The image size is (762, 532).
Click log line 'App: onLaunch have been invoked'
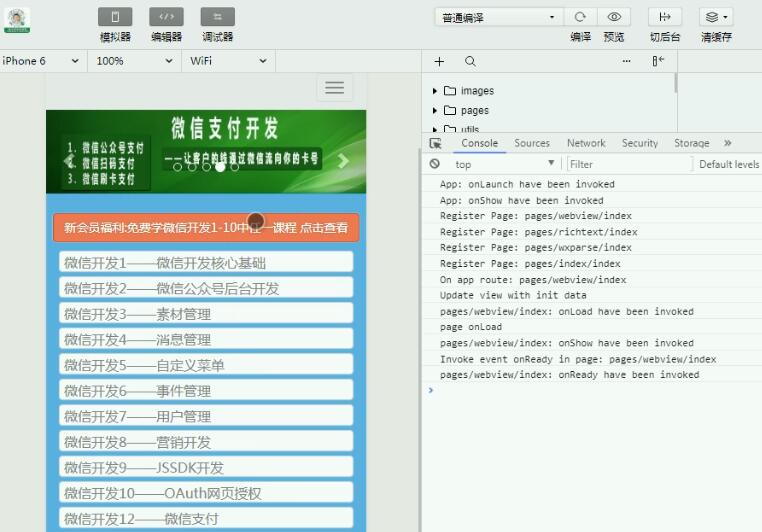click(x=527, y=184)
